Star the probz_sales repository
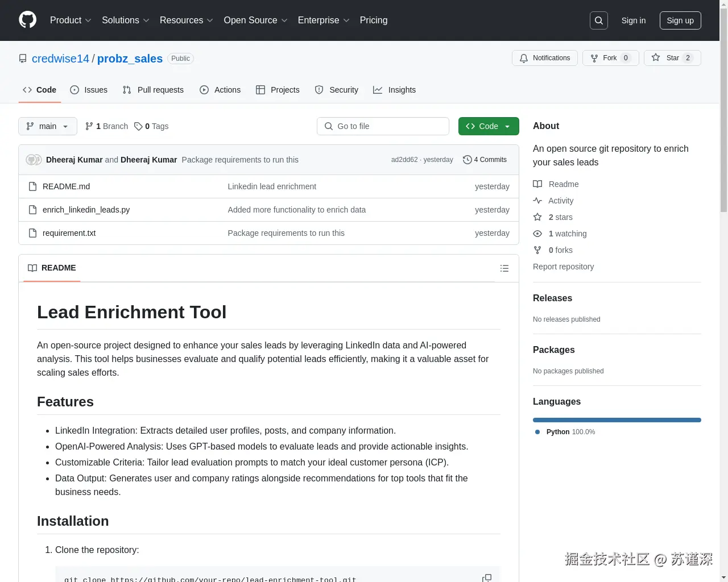The width and height of the screenshot is (728, 582). 672,57
